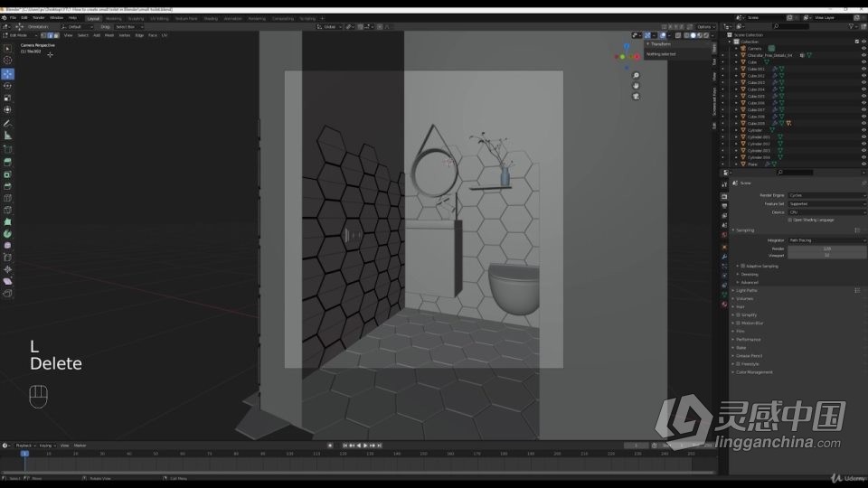Enable the Simplify checkbox
The width and height of the screenshot is (868, 488).
(x=738, y=314)
